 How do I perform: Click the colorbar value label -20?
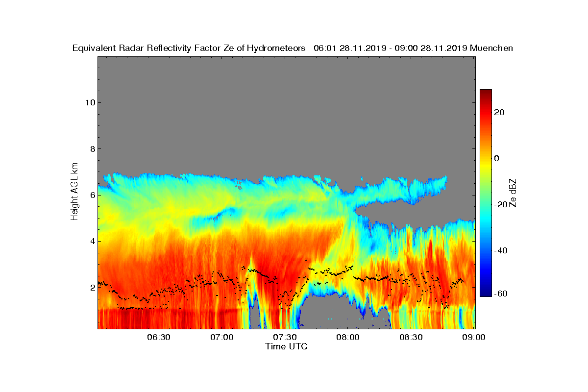point(501,205)
